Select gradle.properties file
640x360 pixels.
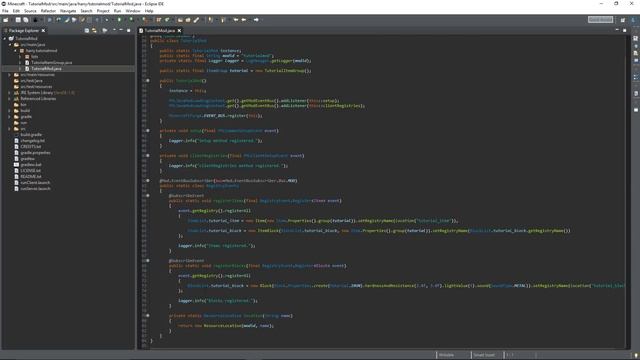point(36,153)
